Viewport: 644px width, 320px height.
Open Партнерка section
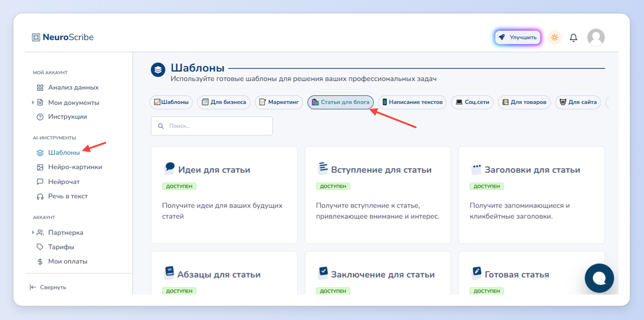coord(65,233)
